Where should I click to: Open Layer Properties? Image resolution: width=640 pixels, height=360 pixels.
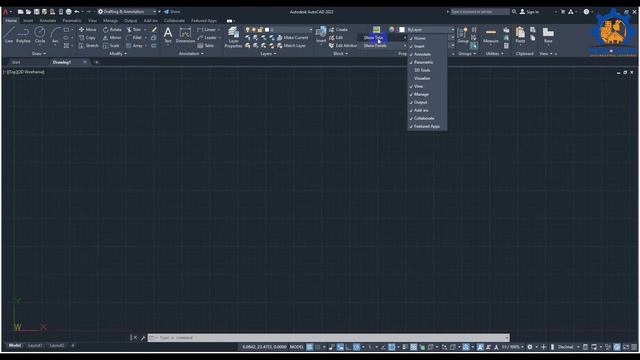[233, 37]
